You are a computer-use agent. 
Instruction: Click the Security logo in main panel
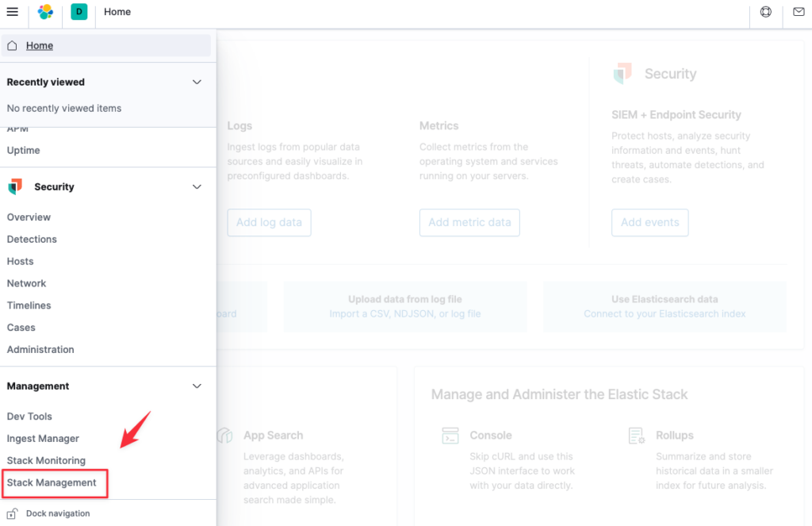[x=623, y=73]
